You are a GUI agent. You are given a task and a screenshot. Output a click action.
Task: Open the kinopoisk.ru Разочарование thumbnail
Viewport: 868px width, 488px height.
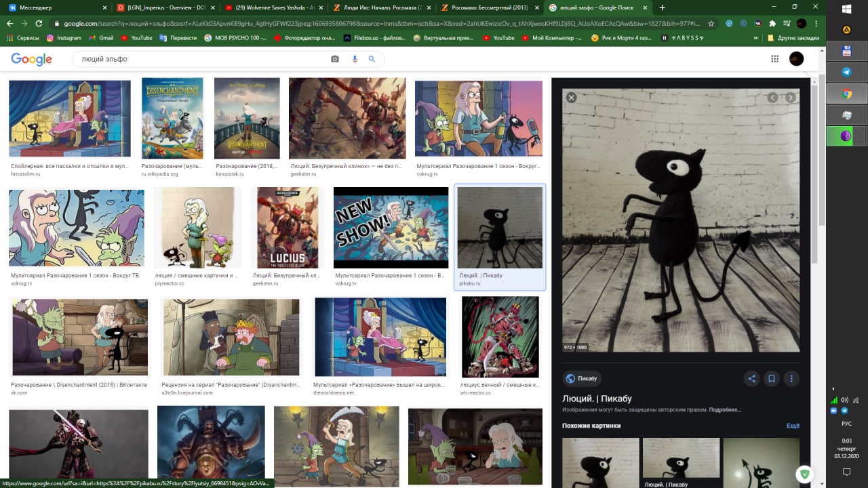pyautogui.click(x=247, y=119)
